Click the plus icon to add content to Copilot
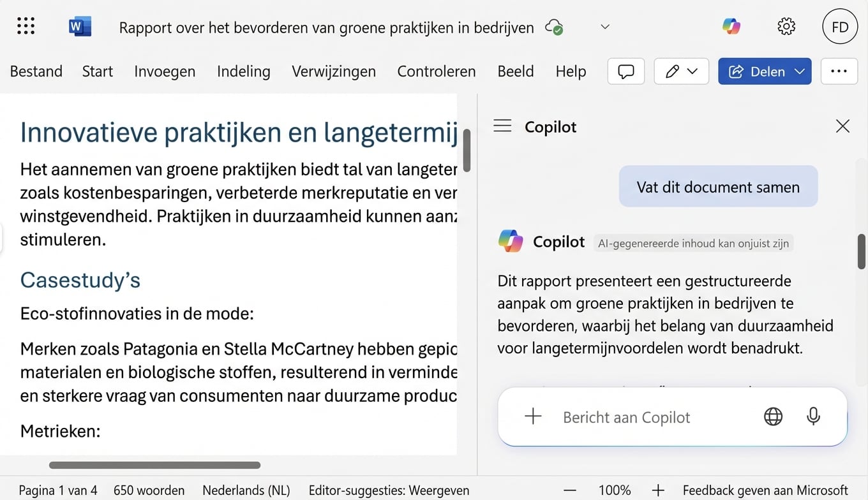Image resolution: width=868 pixels, height=500 pixels. pos(532,416)
